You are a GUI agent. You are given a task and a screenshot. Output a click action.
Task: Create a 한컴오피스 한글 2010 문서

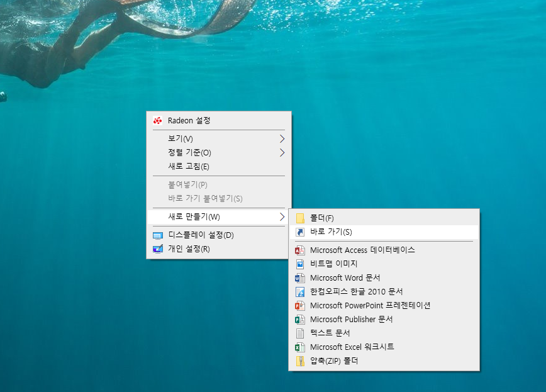coord(384,292)
